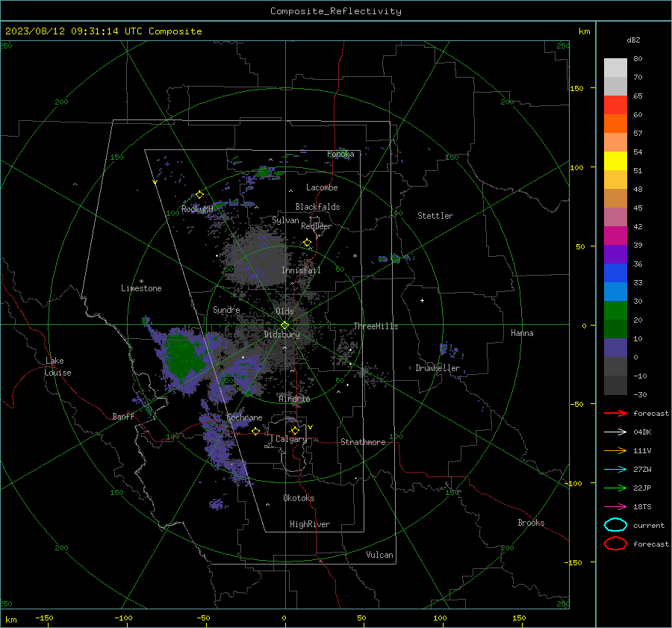Click the dBZ legend heading
This screenshot has width=672, height=628.
(633, 40)
